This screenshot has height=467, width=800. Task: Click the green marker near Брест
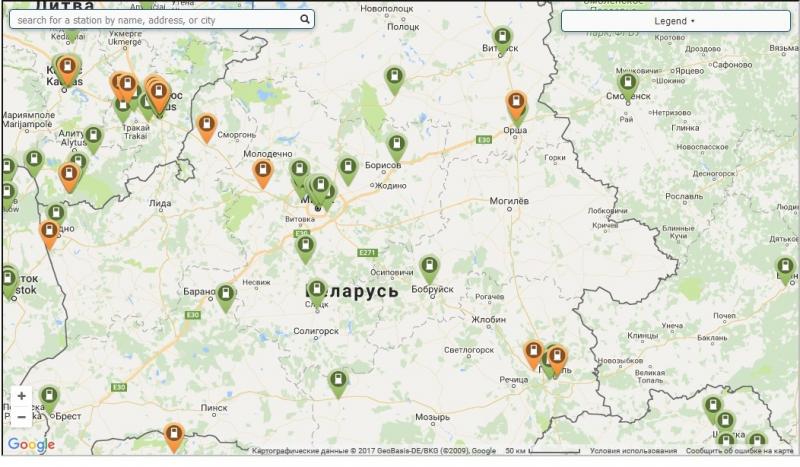click(49, 398)
